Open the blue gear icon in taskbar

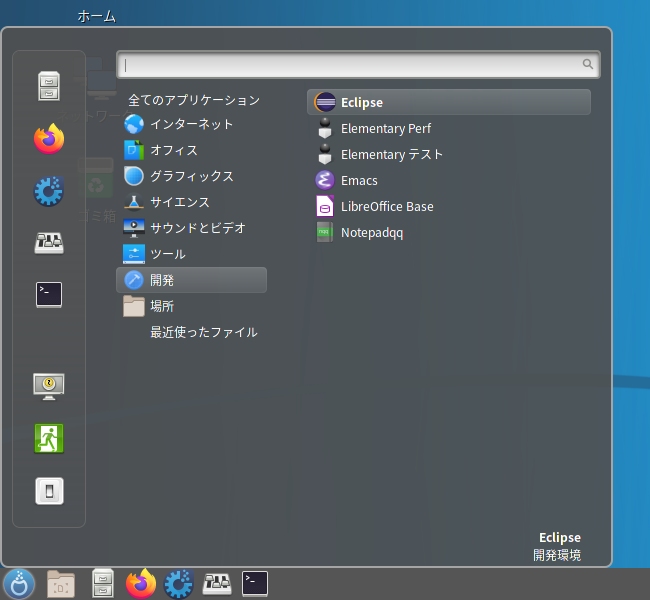pos(179,584)
